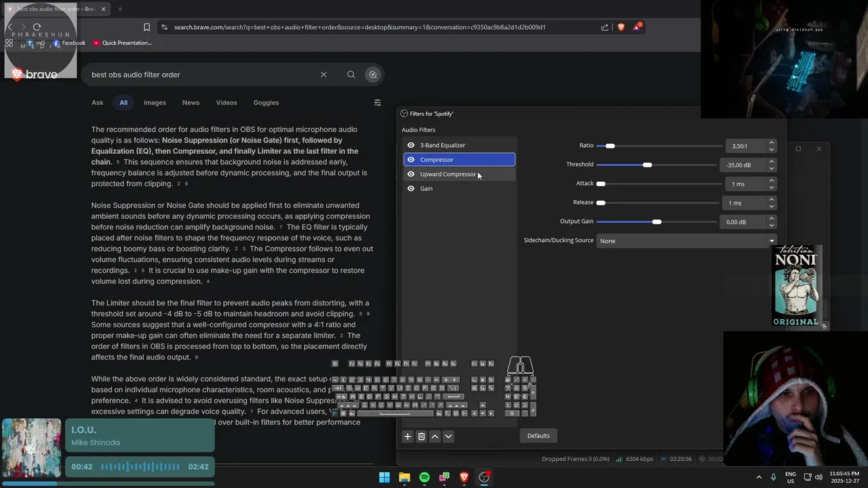
Task: Click the share icon in address bar
Action: tap(605, 27)
